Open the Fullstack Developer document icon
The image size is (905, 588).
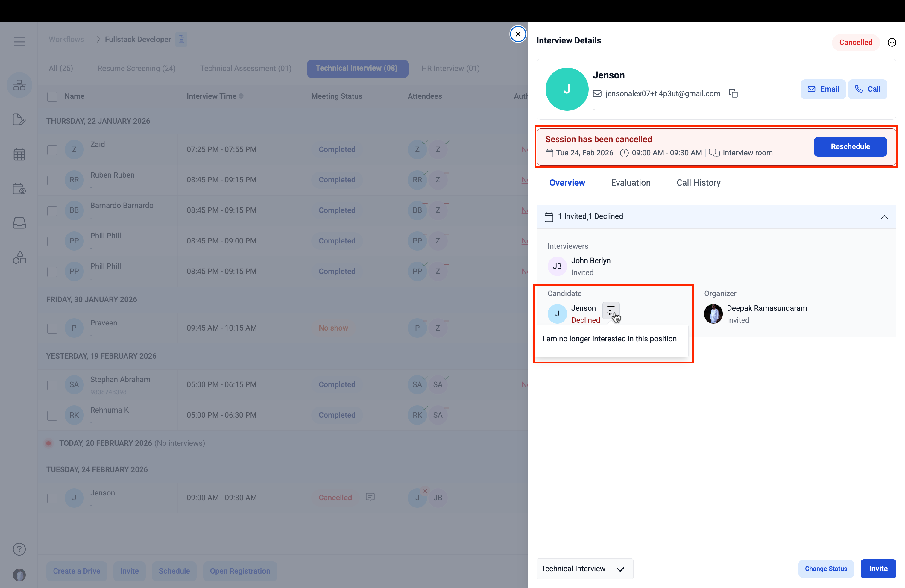coord(181,39)
